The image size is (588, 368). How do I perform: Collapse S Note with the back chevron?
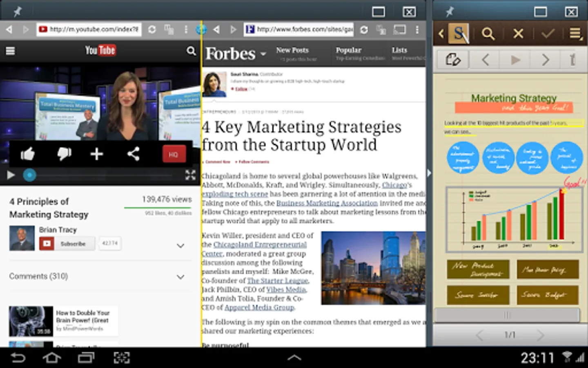[x=441, y=34]
